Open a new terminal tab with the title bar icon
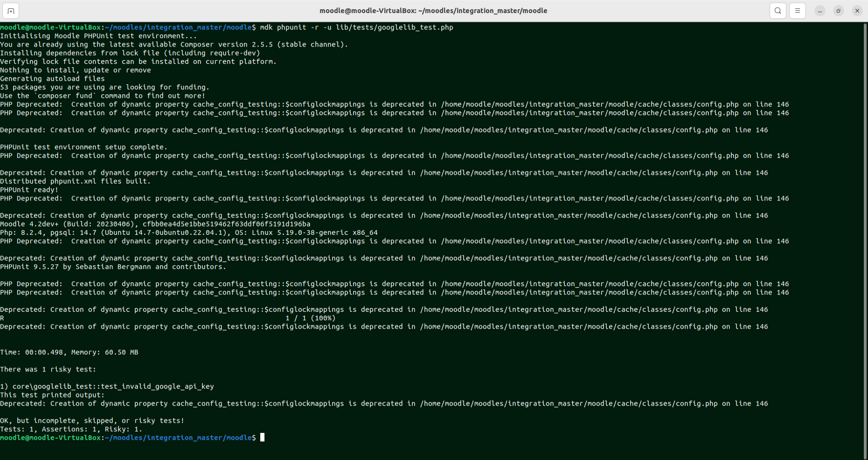The width and height of the screenshot is (868, 460). click(11, 11)
